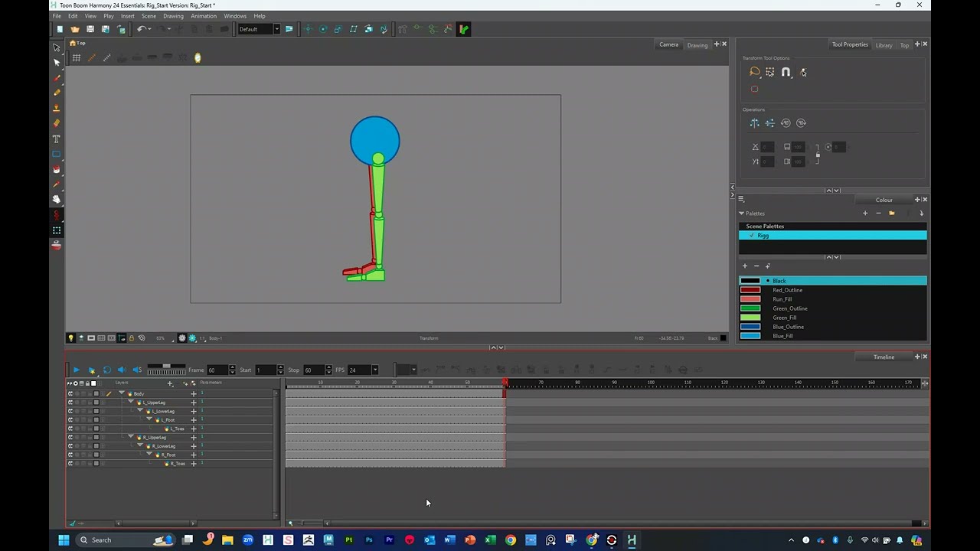Toggle sound playback speaker icon

(x=122, y=370)
